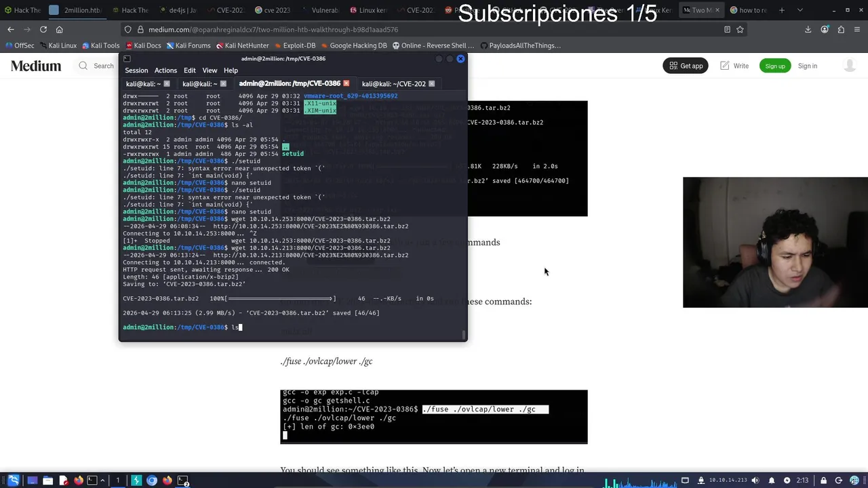The image size is (868, 488).
Task: Open the Kali Tools bookmark
Action: coord(100,45)
